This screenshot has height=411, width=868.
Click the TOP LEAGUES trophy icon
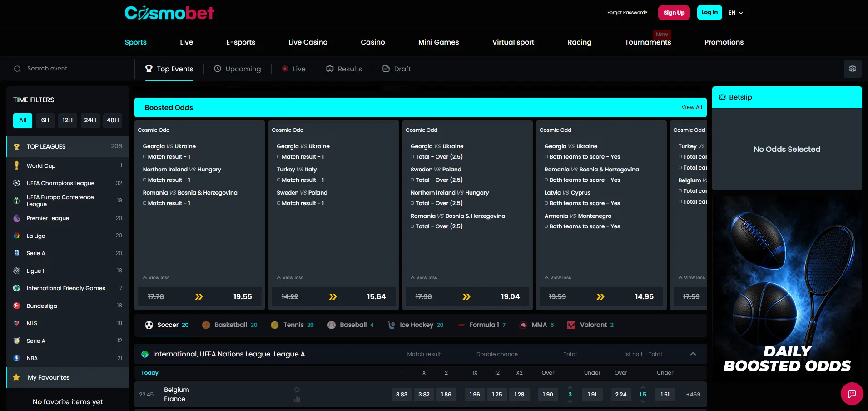coord(17,146)
